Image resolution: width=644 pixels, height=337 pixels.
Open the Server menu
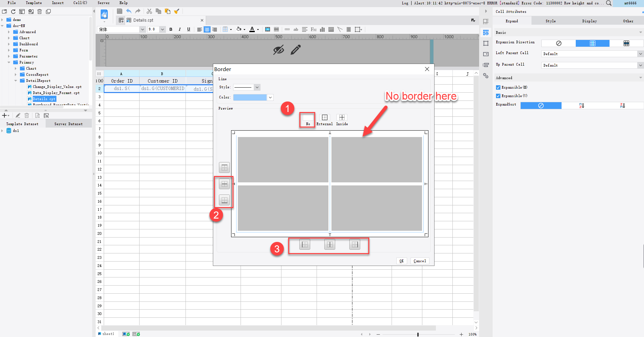(103, 3)
